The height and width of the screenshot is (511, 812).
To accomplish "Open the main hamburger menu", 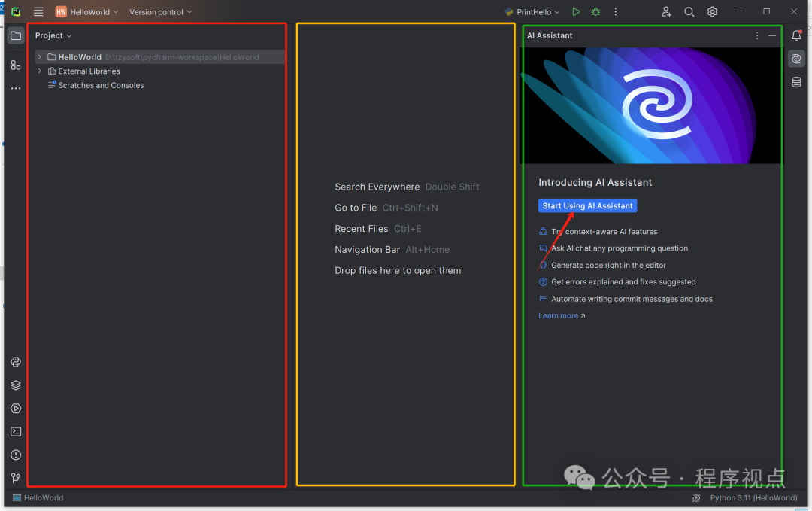I will point(38,11).
